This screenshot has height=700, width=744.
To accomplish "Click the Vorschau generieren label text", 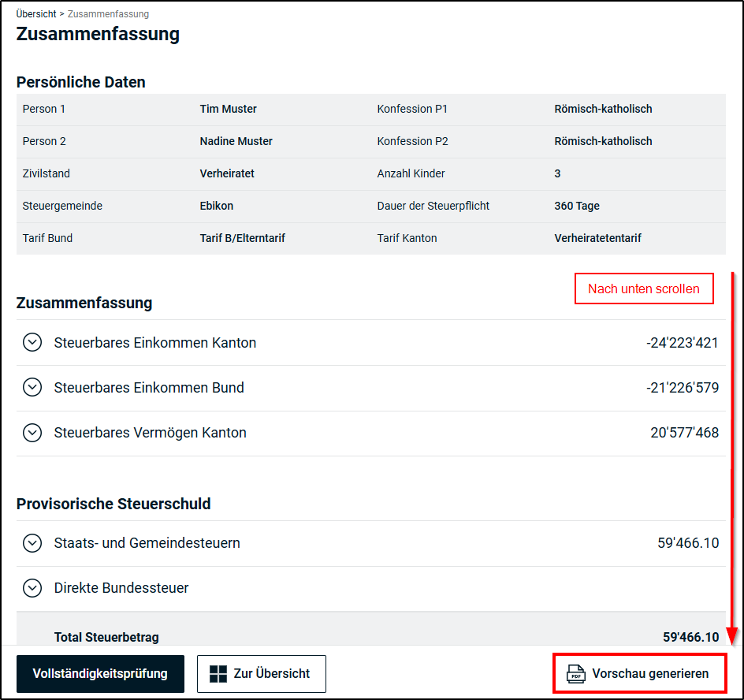I will coord(650,674).
